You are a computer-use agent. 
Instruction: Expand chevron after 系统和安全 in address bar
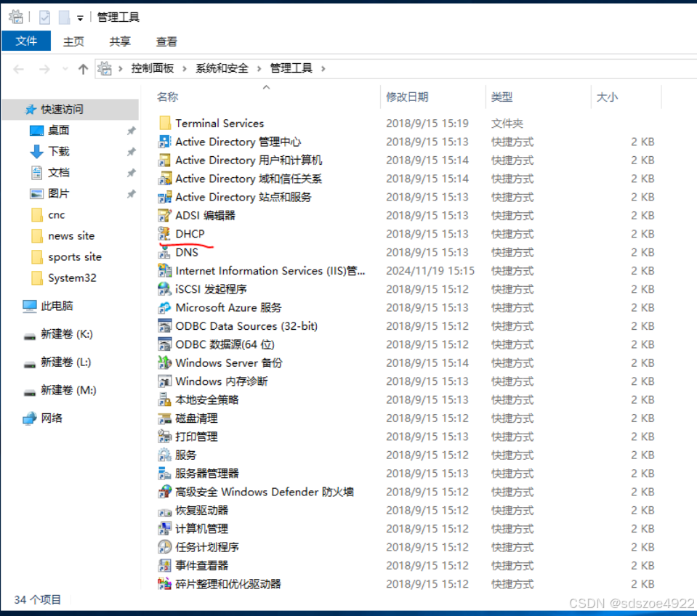(x=259, y=68)
